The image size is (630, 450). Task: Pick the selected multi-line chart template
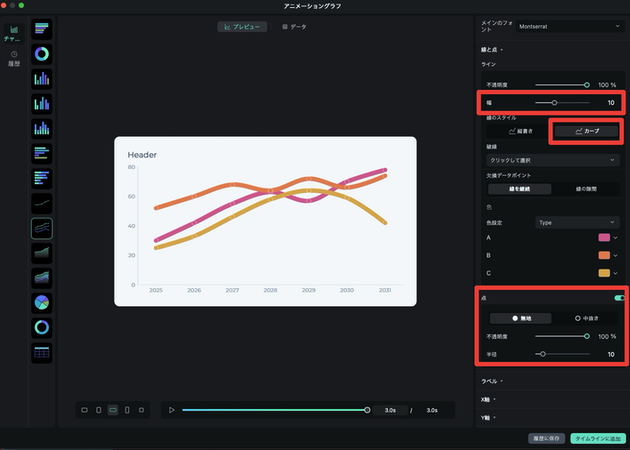pyautogui.click(x=42, y=228)
